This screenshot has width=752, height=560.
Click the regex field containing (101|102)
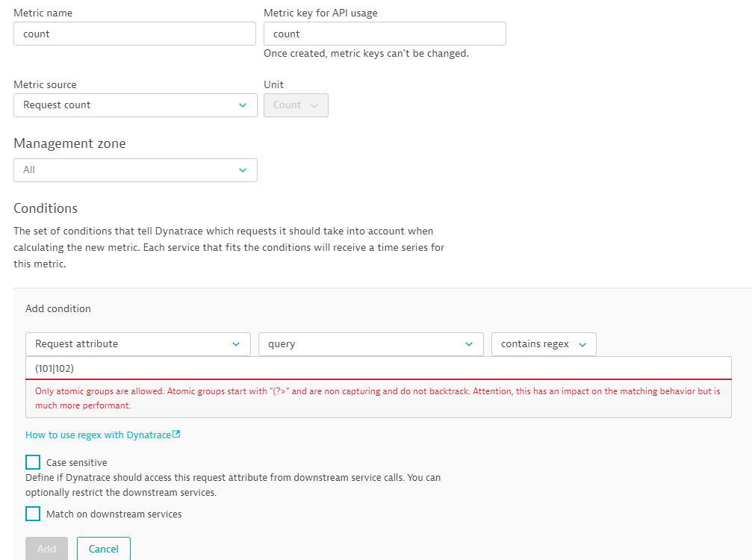click(x=378, y=368)
